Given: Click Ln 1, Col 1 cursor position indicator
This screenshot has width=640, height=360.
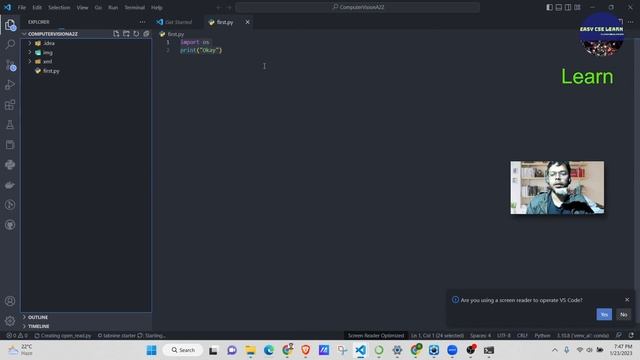Looking at the screenshot, I should (437, 336).
